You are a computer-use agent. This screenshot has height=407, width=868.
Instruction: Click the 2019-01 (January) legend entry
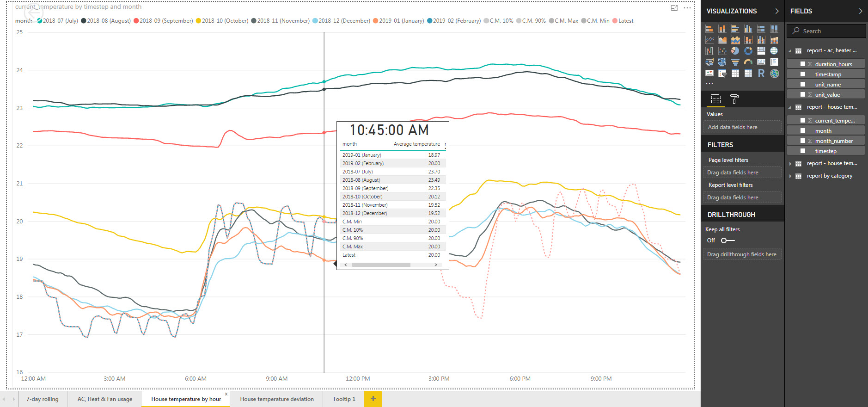pos(398,21)
